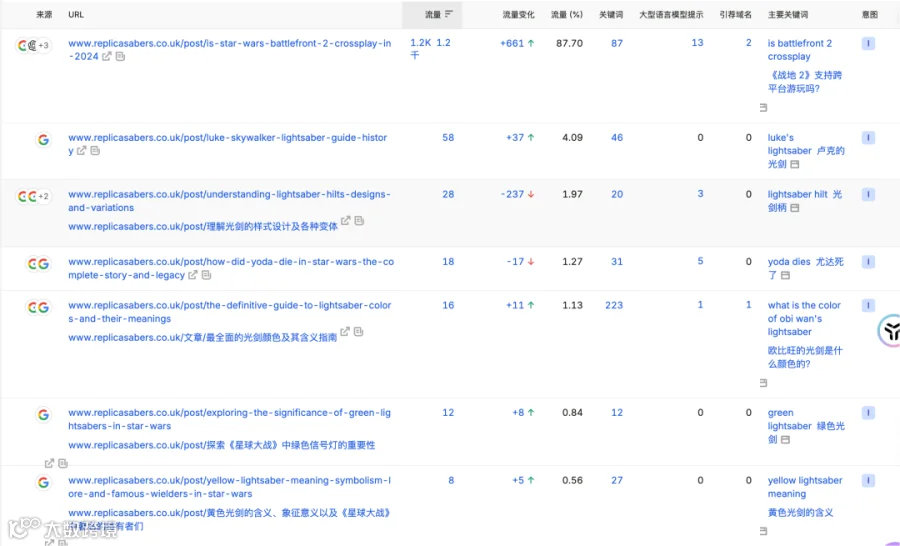
Task: Click page icon beside battlefront-2-crossplay URL
Action: pos(120,56)
